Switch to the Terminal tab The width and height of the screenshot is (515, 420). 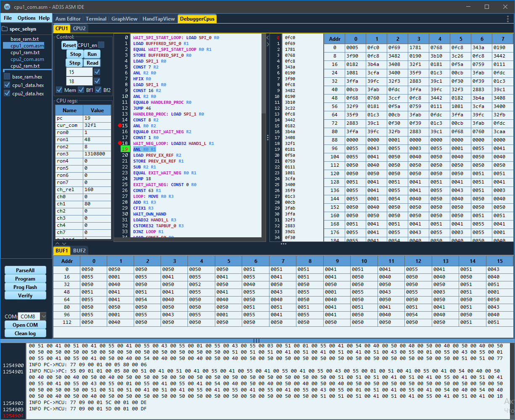pos(96,19)
